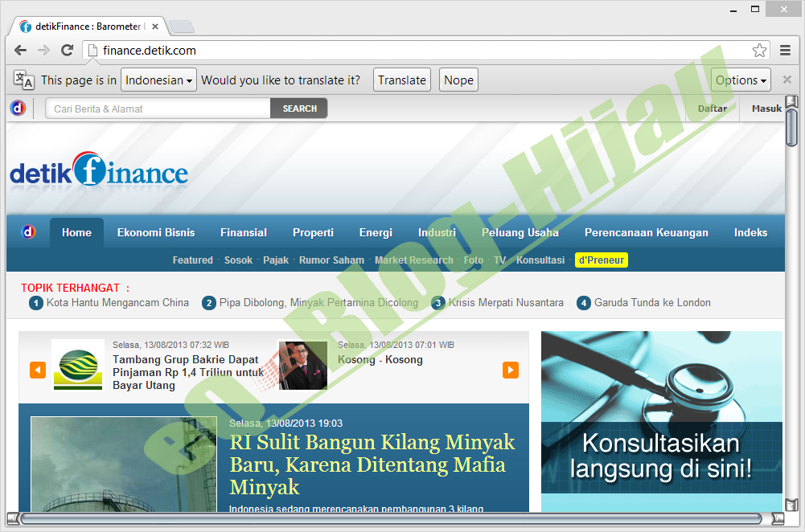Select the Home navigation tab
Image resolution: width=805 pixels, height=532 pixels.
point(76,232)
